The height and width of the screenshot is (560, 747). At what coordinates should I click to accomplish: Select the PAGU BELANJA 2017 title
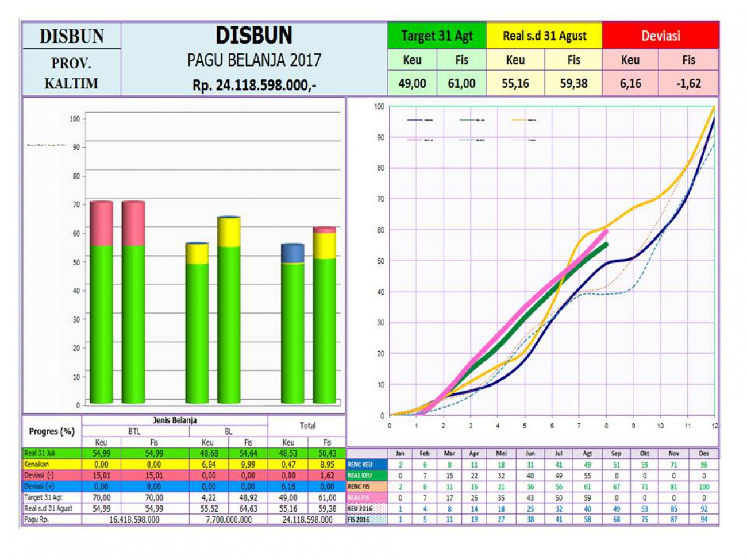tap(254, 60)
